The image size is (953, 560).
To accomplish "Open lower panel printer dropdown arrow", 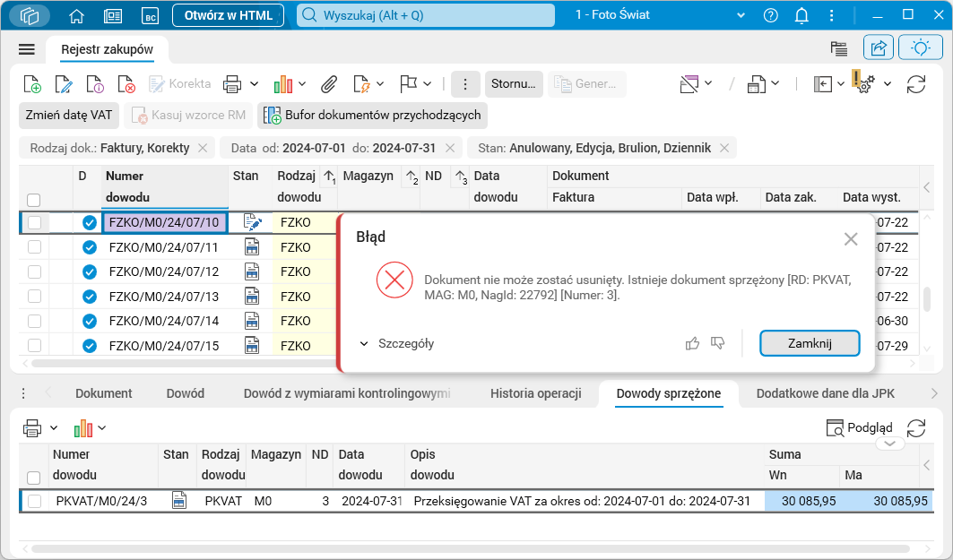I will (54, 428).
